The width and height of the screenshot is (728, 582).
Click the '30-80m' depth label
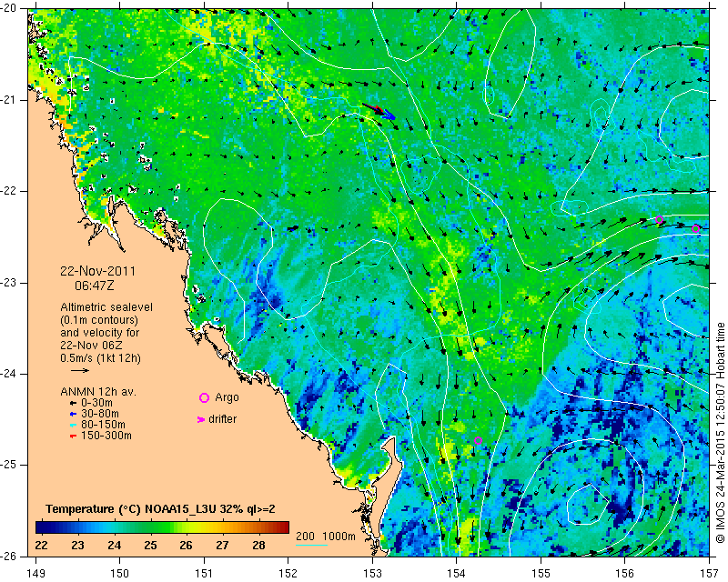click(100, 414)
